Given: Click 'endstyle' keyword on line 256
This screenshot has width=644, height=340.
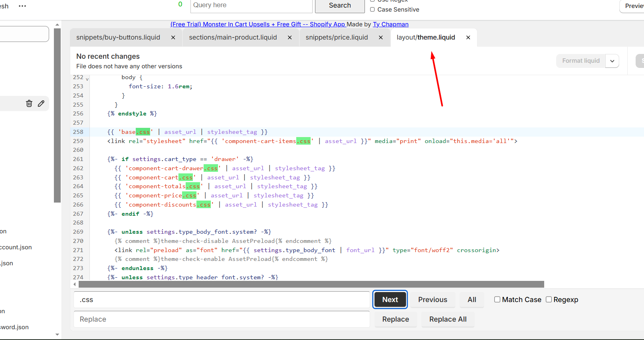Looking at the screenshot, I should coord(132,114).
